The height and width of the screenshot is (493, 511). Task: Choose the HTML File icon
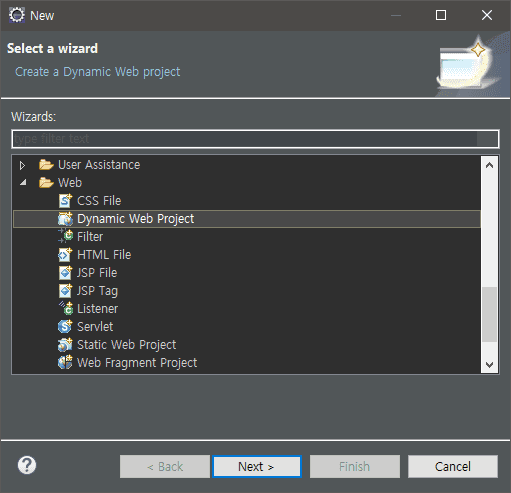pyautogui.click(x=65, y=255)
